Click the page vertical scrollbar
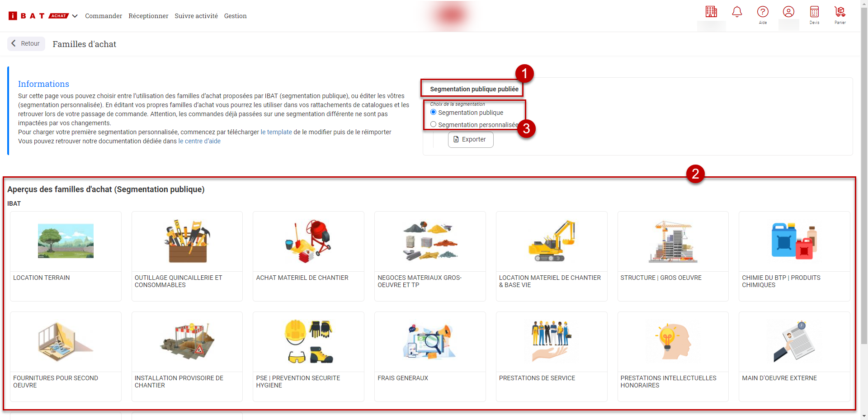Image resolution: width=868 pixels, height=420 pixels. [x=864, y=181]
